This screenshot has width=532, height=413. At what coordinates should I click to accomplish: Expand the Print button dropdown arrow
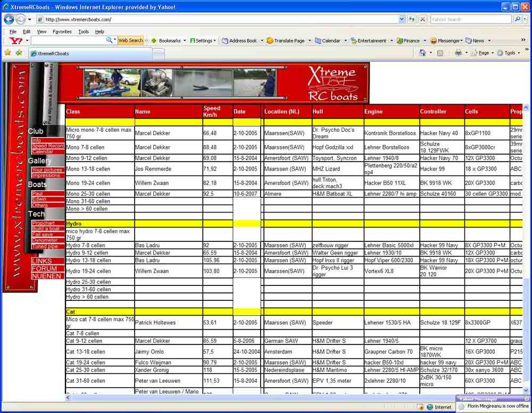point(466,53)
